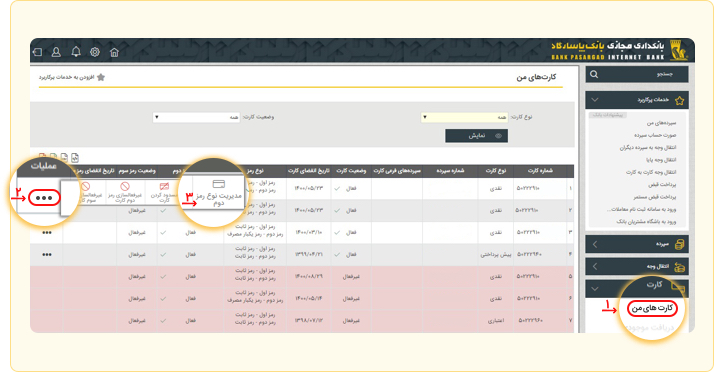
Task: Click the expiry date '۱۳۹۸/۰۷/۱۲' cell
Action: tap(309, 321)
